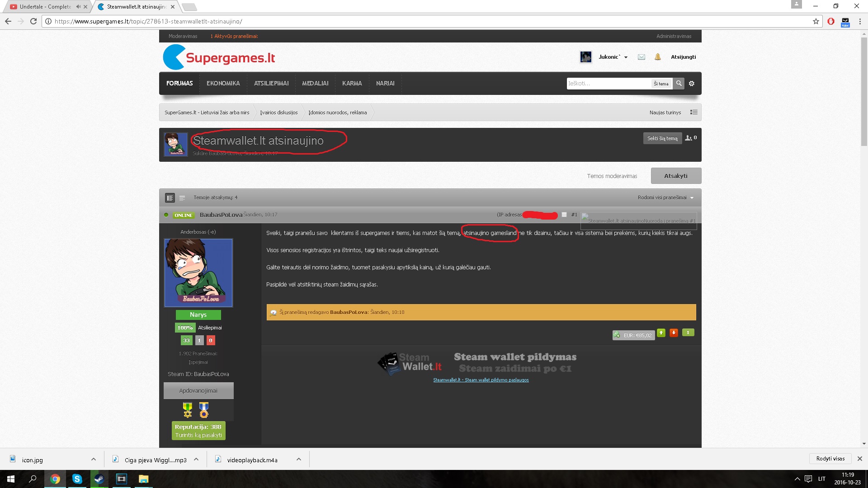Click into the Ieškoti search field

pos(609,84)
